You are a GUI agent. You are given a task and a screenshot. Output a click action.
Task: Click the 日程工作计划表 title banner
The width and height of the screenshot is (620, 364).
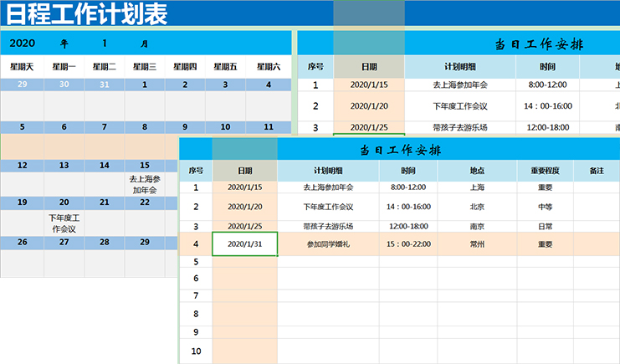pos(88,14)
